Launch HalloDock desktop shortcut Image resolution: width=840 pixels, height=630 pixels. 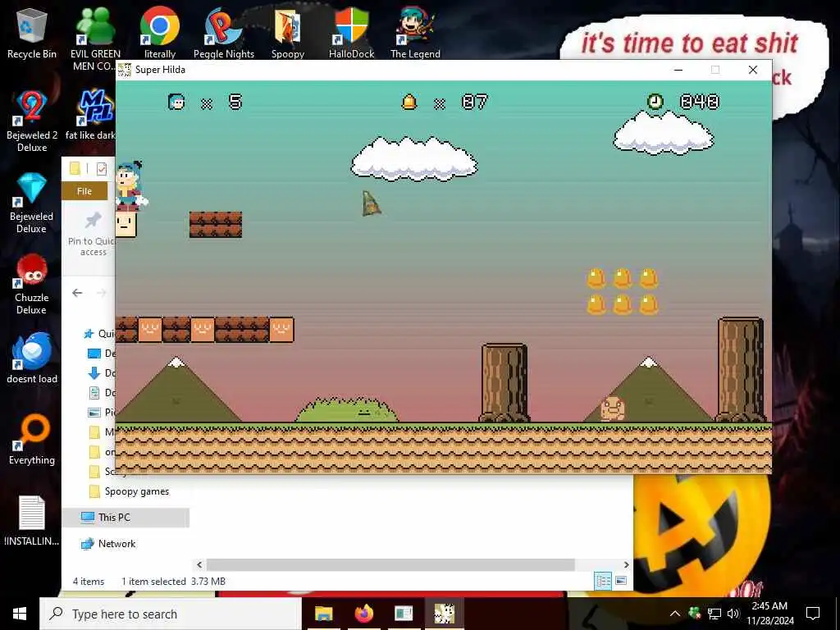tap(351, 33)
